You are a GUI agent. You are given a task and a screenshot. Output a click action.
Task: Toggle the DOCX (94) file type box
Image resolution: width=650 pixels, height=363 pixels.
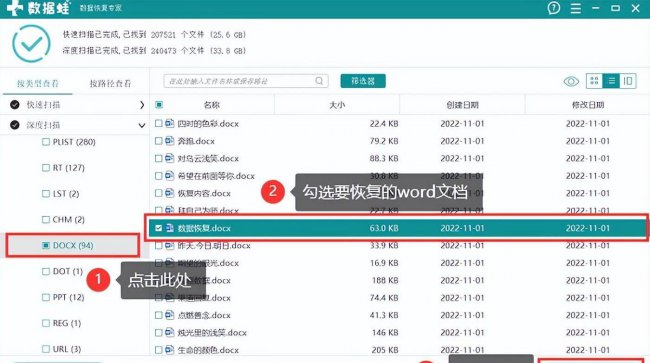[46, 245]
